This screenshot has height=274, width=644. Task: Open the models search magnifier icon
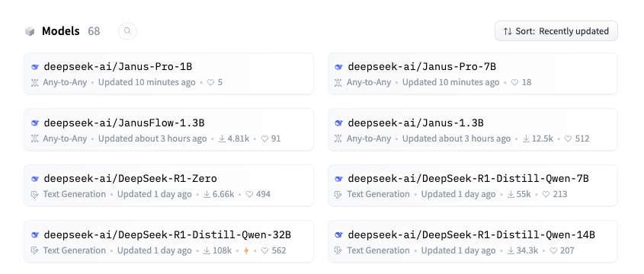(128, 30)
